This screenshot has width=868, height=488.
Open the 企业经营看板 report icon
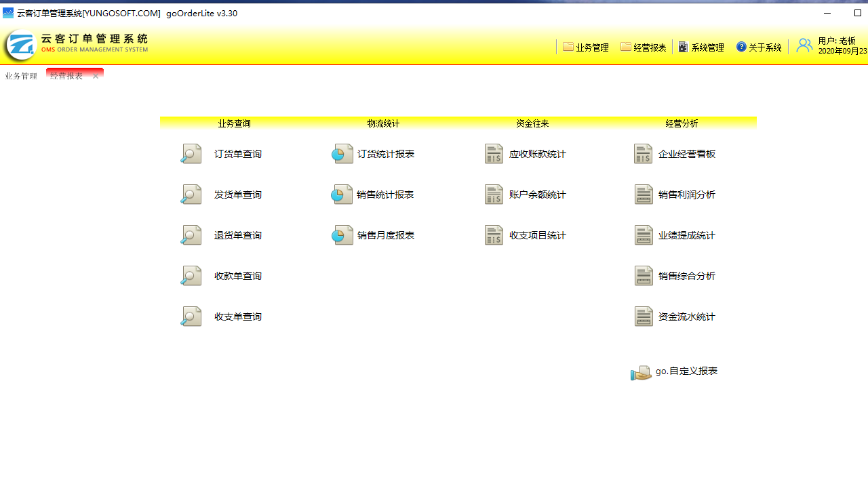coord(643,154)
